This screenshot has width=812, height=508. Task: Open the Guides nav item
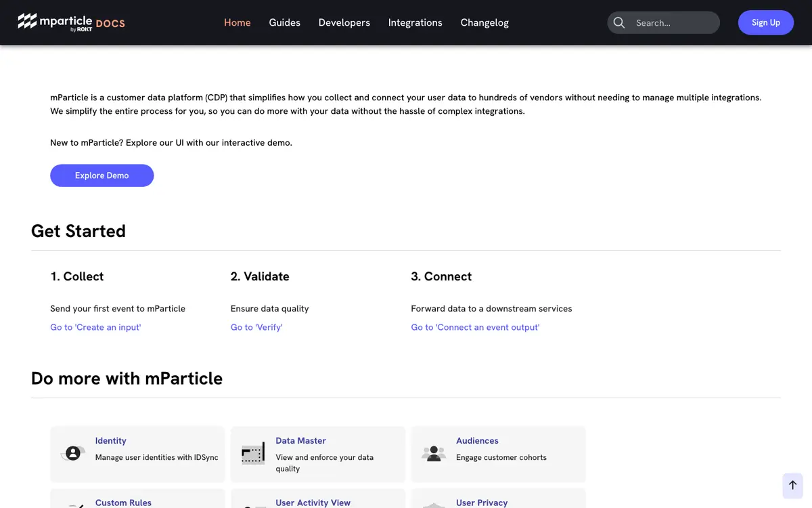pos(285,22)
